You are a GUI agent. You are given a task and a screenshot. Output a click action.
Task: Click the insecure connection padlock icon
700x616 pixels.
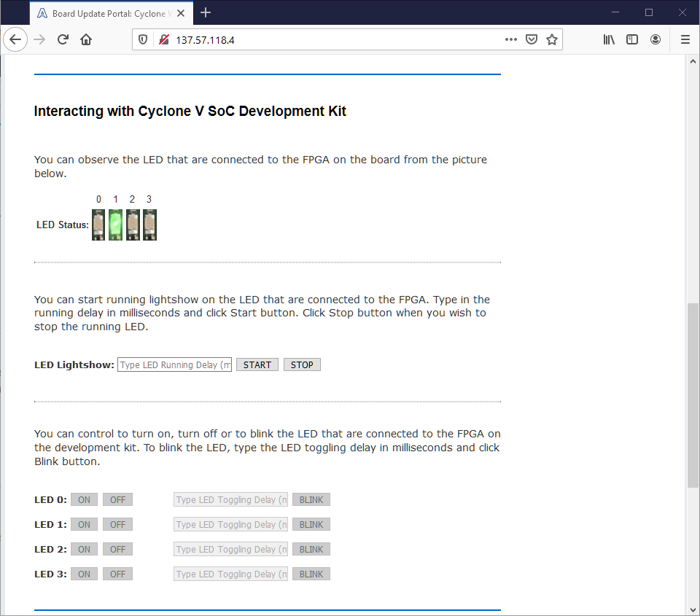pos(163,39)
